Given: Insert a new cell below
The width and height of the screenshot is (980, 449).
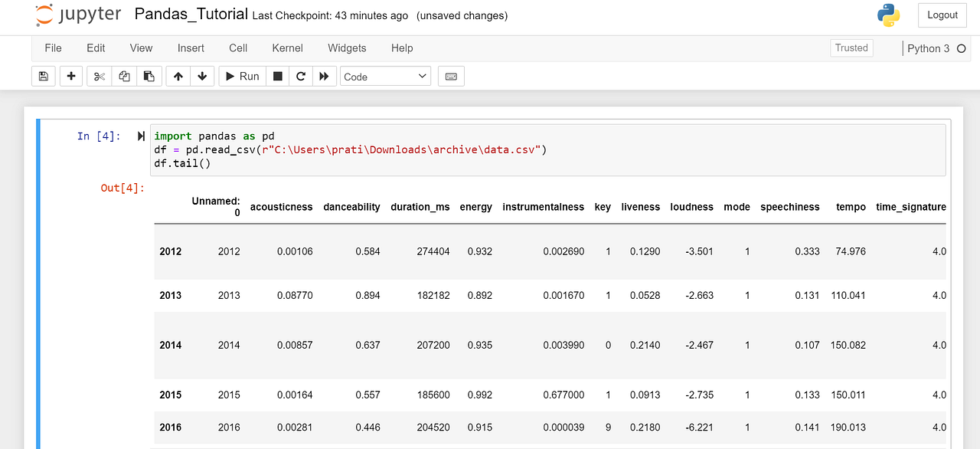Looking at the screenshot, I should click(x=70, y=76).
